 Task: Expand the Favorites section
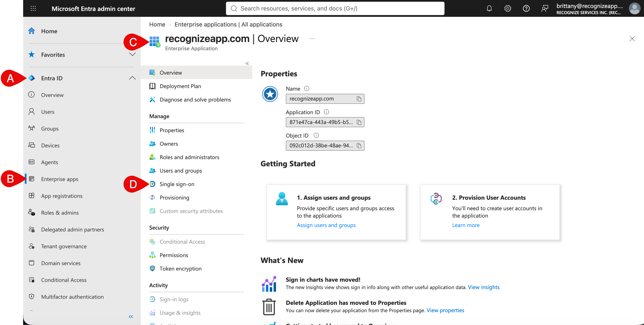click(x=132, y=54)
